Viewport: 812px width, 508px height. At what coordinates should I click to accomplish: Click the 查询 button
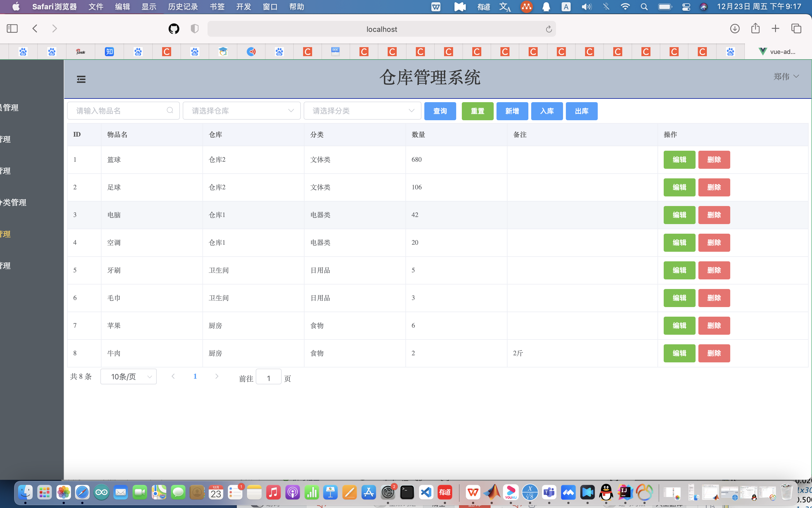coord(440,111)
